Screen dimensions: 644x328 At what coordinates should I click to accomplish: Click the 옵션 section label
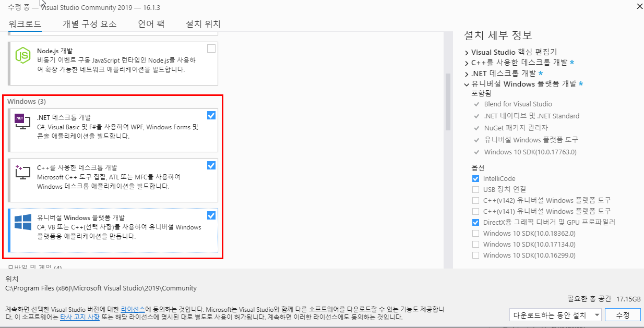[478, 167]
